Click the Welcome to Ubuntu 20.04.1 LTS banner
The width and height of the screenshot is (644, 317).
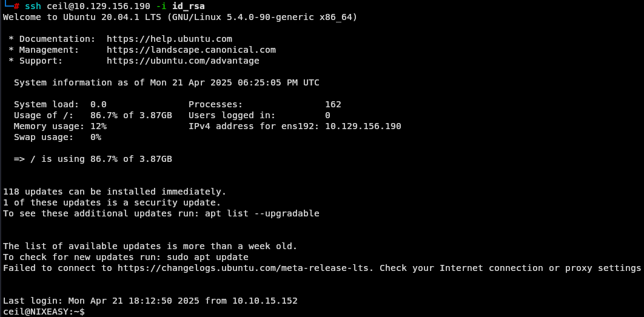point(180,18)
